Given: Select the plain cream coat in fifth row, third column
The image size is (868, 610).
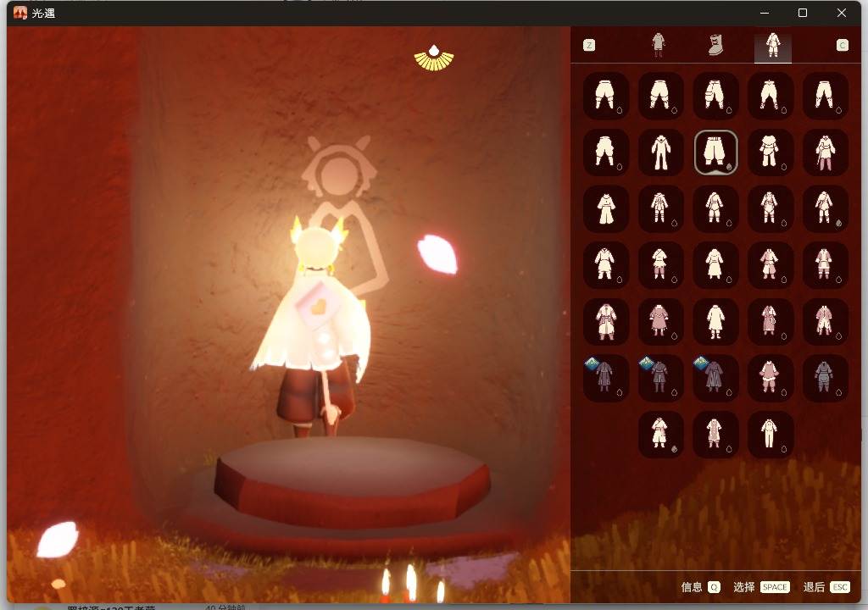Looking at the screenshot, I should tap(715, 321).
